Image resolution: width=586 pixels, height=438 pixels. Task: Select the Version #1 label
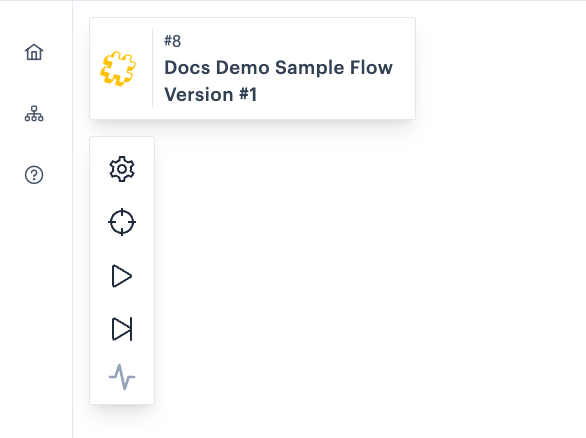(211, 94)
